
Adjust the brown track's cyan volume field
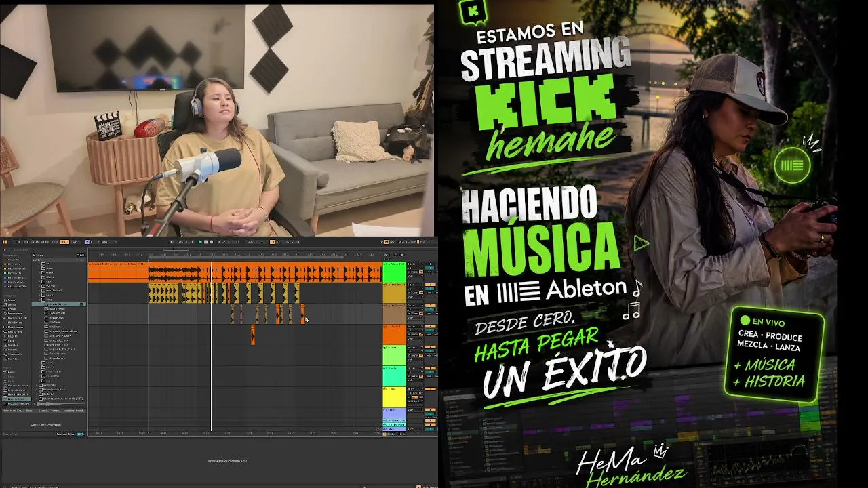click(x=429, y=310)
